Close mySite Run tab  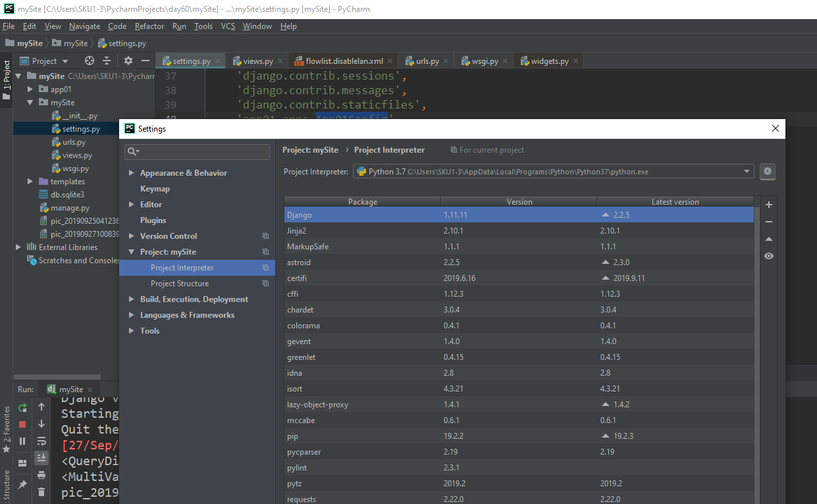tap(91, 390)
